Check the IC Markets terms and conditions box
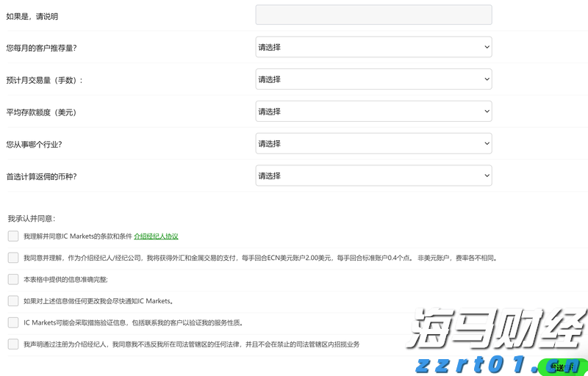Viewport: 588px width, 376px height. pyautogui.click(x=13, y=236)
